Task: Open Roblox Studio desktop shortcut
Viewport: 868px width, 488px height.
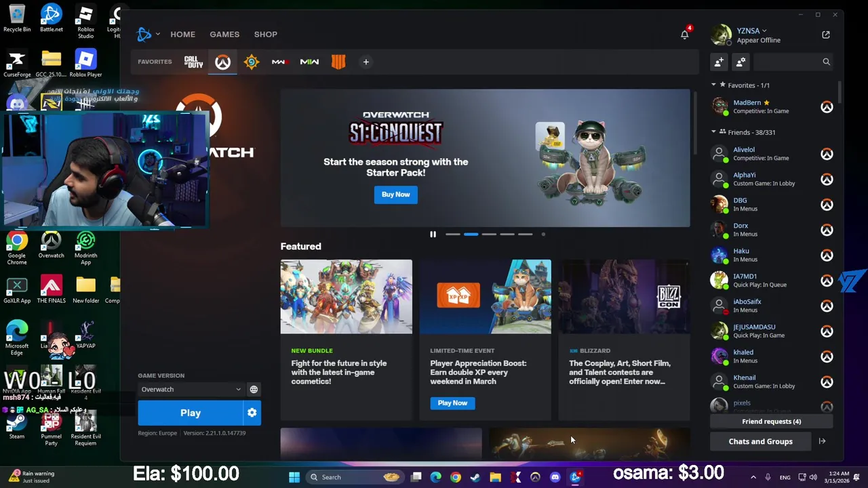Action: [x=85, y=21]
